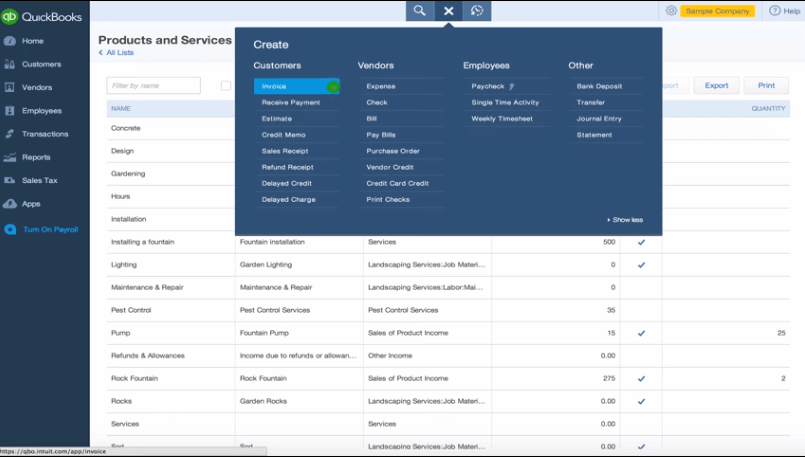Close the Create menu with X icon

point(448,11)
